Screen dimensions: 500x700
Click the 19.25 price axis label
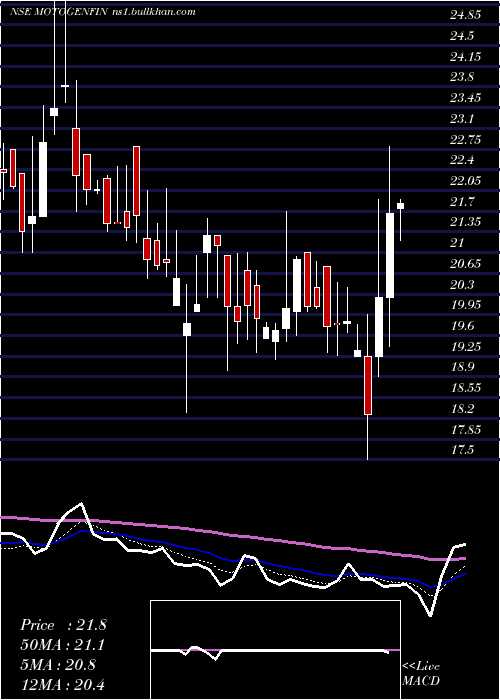465,346
